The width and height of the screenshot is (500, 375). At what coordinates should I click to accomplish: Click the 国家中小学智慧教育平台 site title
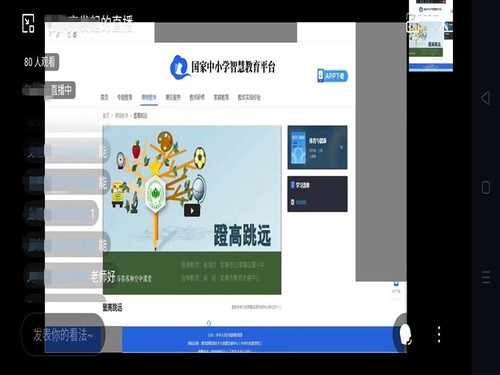(x=233, y=67)
